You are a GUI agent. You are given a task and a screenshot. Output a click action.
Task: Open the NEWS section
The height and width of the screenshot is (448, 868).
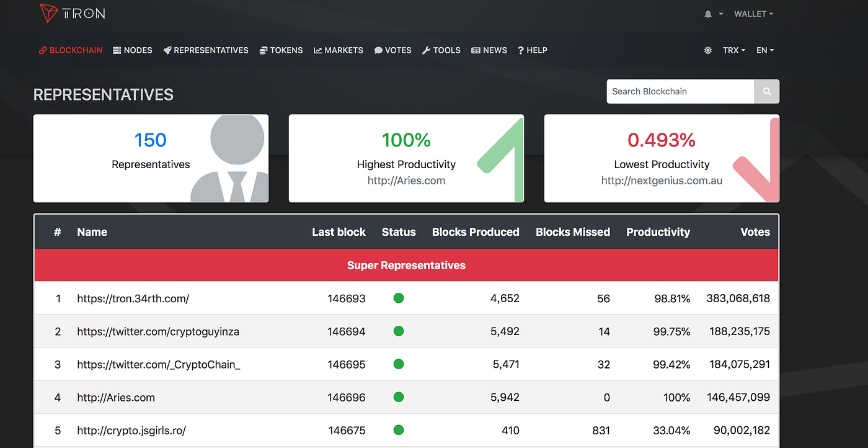coord(489,50)
